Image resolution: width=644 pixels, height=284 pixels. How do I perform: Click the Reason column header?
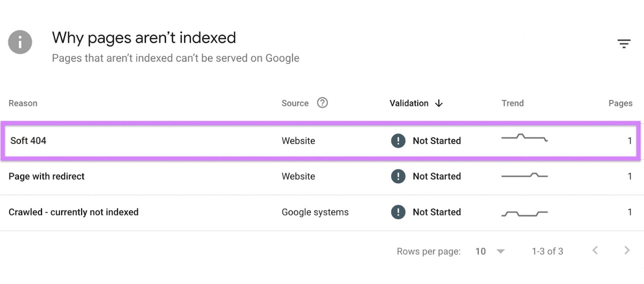23,103
